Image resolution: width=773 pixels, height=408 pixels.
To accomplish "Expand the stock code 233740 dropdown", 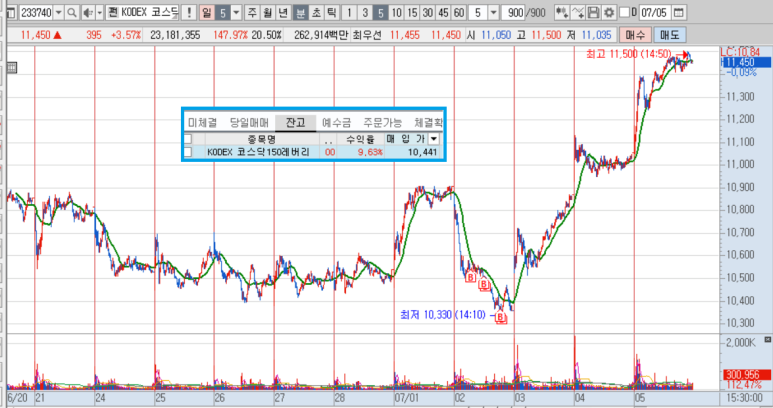I will (x=59, y=12).
